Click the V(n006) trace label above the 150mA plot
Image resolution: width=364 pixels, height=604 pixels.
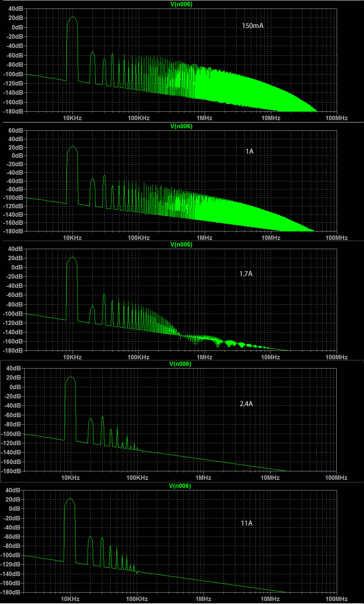(x=181, y=4)
